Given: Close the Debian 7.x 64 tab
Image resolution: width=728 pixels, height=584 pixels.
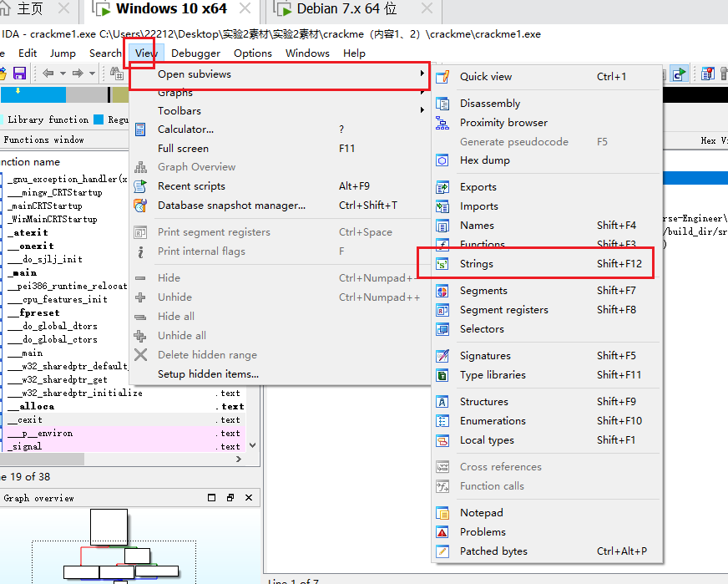Looking at the screenshot, I should [x=427, y=8].
